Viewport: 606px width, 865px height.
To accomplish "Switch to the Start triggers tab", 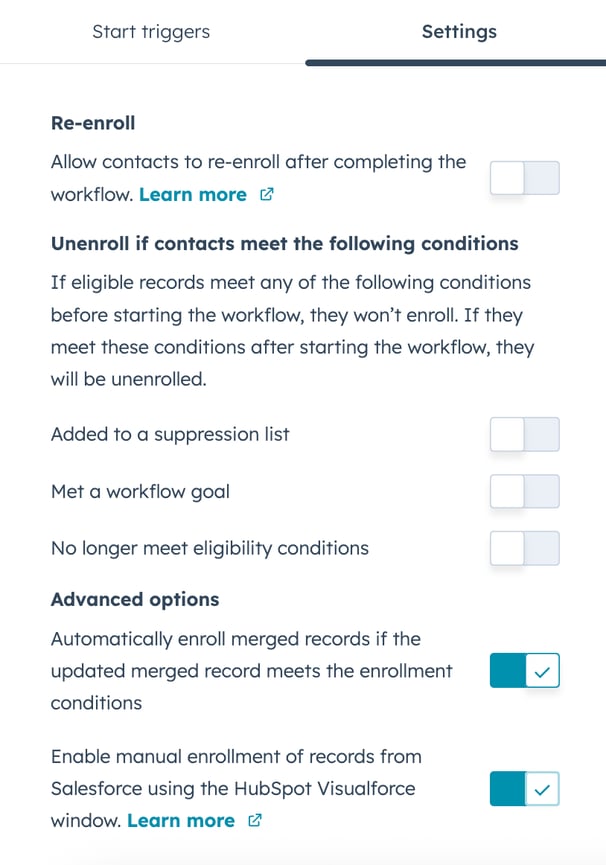I will (150, 31).
